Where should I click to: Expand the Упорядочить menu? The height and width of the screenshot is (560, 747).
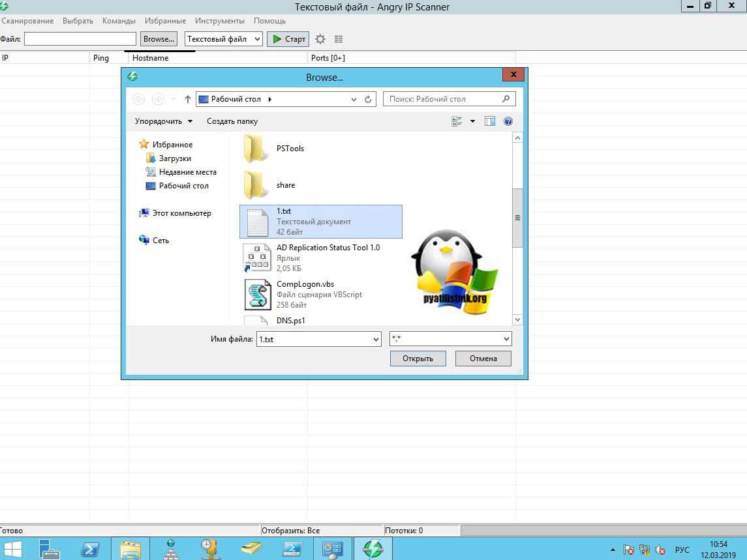click(x=164, y=121)
